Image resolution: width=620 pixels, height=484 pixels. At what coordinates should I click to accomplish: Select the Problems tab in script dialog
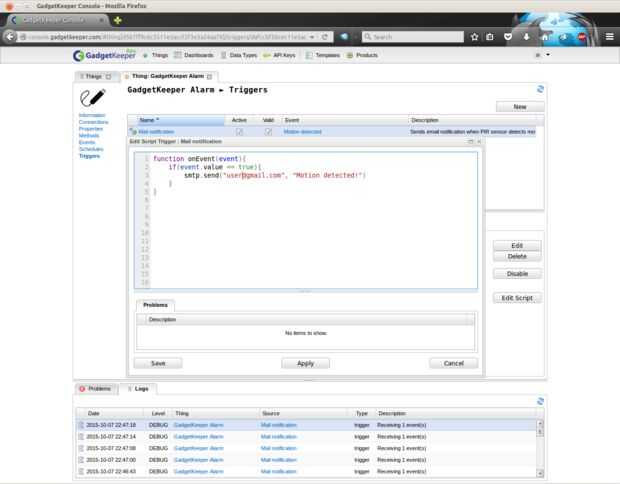[155, 305]
